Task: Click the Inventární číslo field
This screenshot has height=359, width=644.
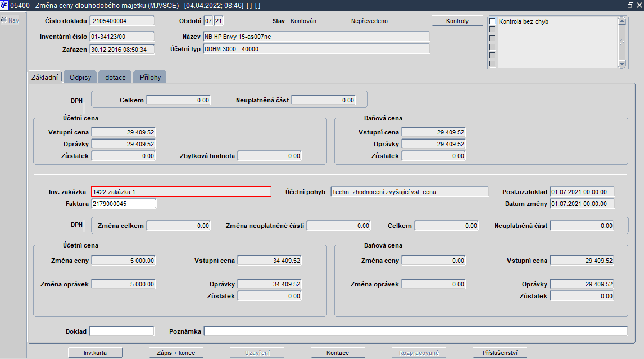Action: (123, 37)
